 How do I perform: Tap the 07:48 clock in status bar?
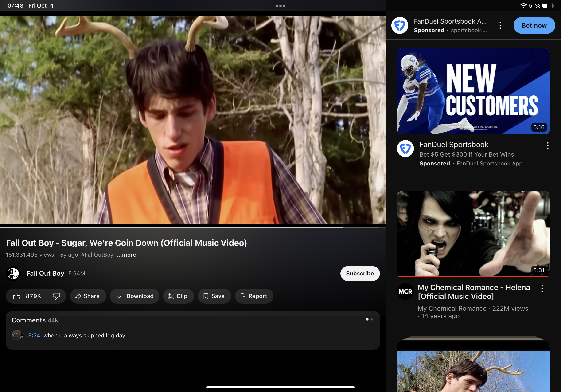coord(16,5)
